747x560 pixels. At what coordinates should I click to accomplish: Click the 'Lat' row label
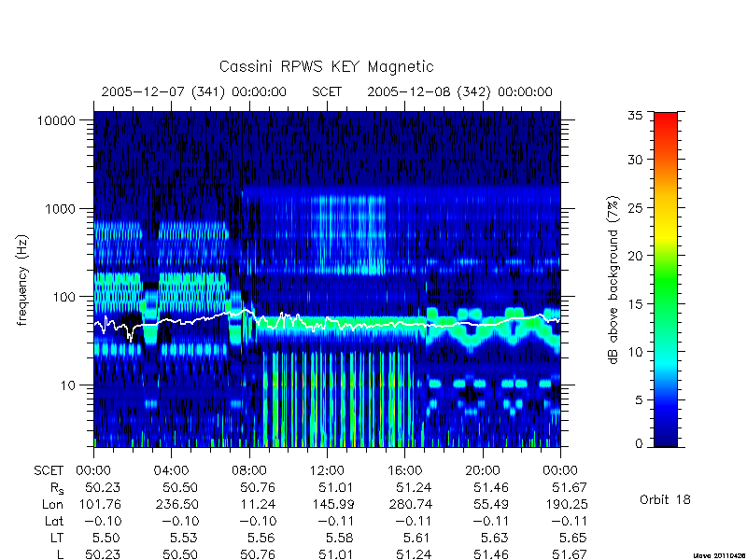(54, 522)
